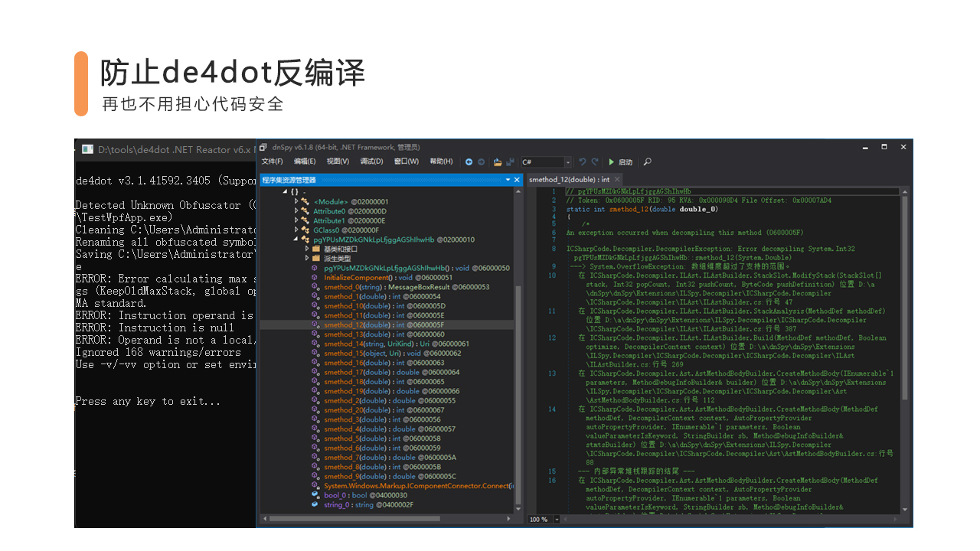Viewport: 980px width, 551px height.
Task: Expand the 派生类型 folder
Action: [307, 258]
